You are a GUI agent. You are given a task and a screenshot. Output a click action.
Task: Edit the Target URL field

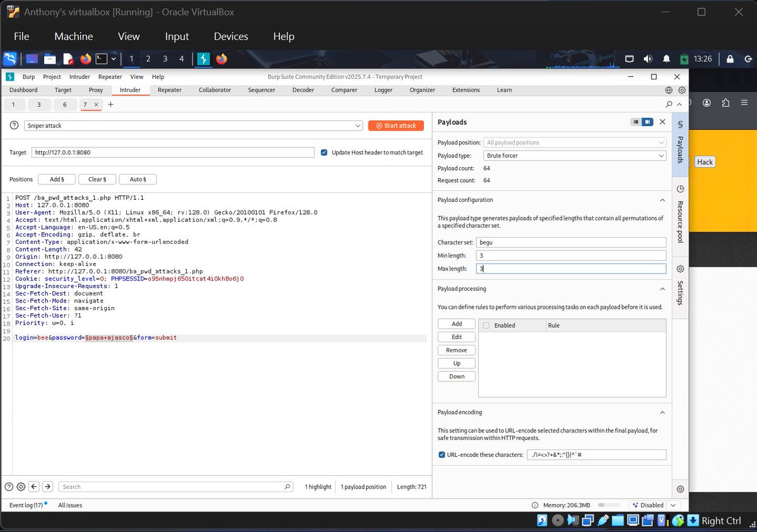point(173,153)
